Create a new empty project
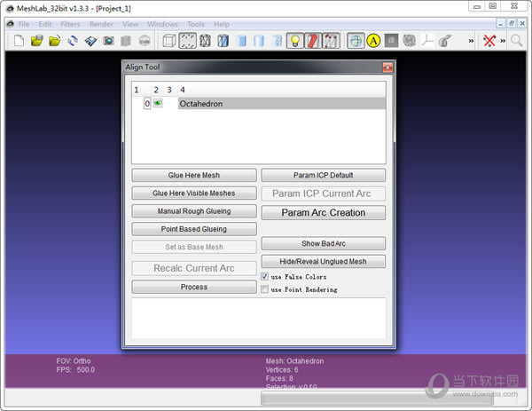This screenshot has width=532, height=411. (x=19, y=41)
